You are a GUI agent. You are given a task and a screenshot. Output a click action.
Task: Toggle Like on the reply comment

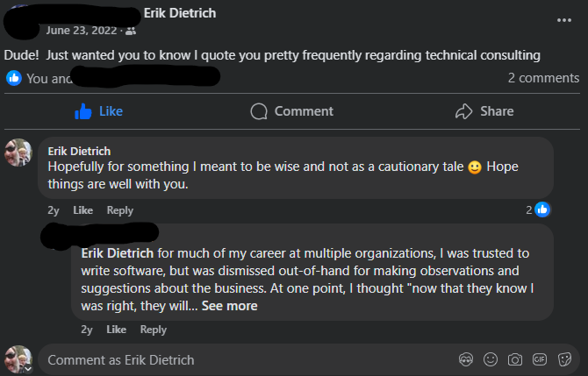[116, 330]
